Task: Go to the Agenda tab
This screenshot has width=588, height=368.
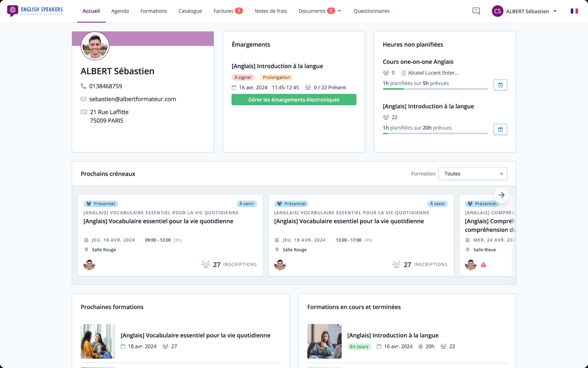Action: click(120, 11)
